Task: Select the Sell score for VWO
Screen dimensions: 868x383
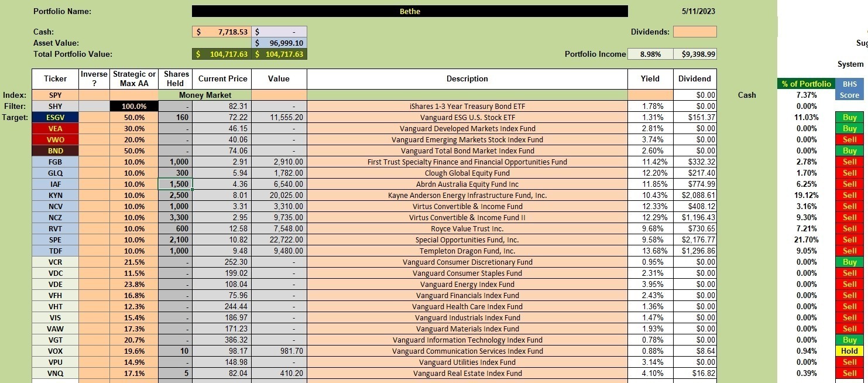Action: 850,139
